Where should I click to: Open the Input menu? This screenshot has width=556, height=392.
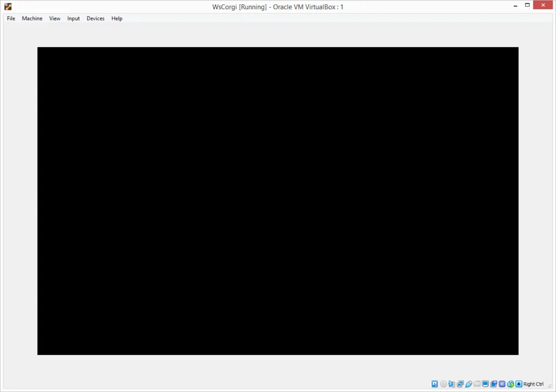click(73, 18)
